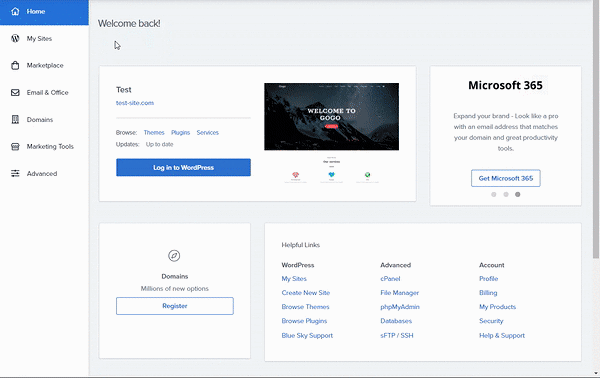The height and width of the screenshot is (378, 600).
Task: Select the second carousel dot under Microsoft 365
Action: tap(506, 194)
